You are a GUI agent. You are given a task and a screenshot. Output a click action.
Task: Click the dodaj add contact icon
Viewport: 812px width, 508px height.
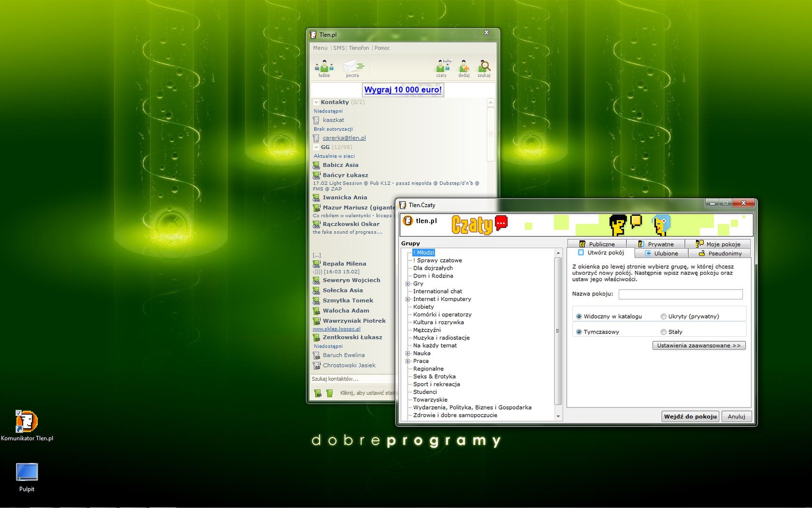click(464, 68)
